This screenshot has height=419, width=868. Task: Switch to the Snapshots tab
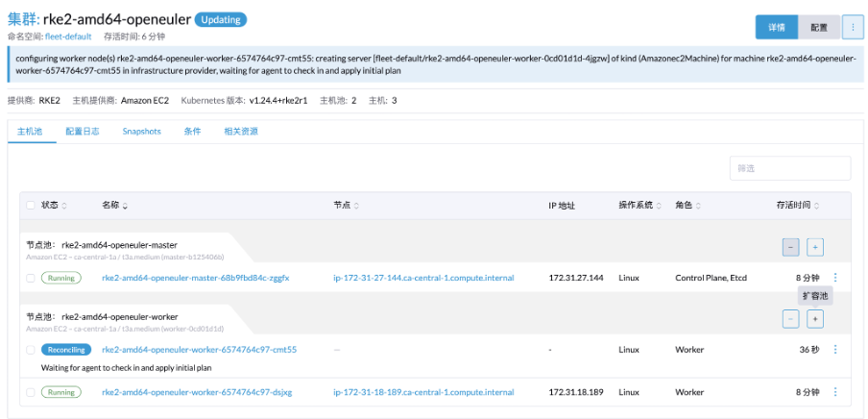click(x=142, y=132)
